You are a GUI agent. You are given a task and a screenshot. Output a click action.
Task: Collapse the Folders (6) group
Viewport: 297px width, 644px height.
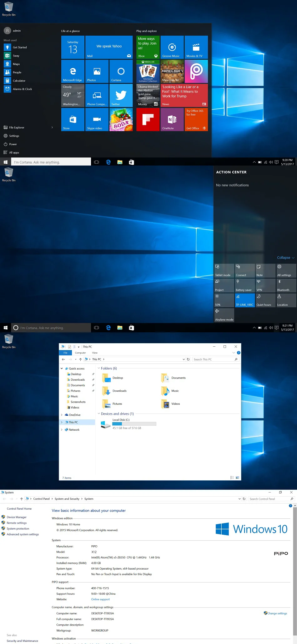99,368
